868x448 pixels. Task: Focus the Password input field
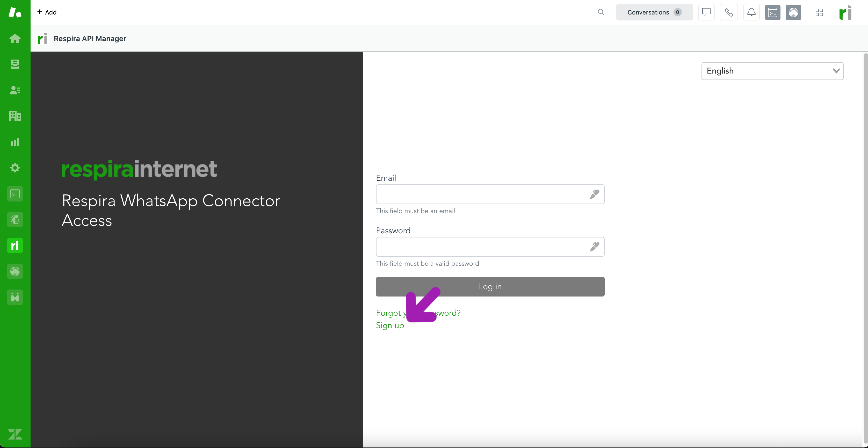click(x=490, y=247)
